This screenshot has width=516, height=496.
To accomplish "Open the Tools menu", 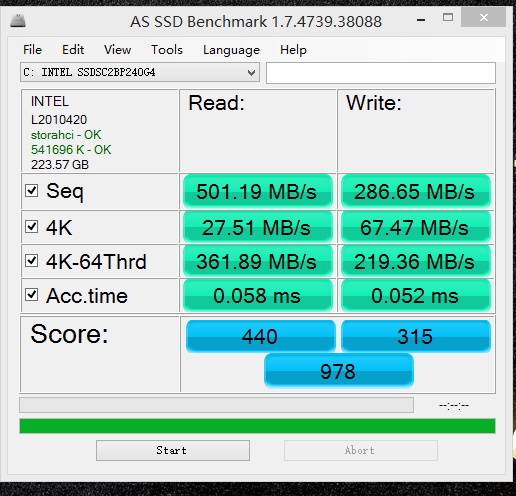I will coord(167,50).
